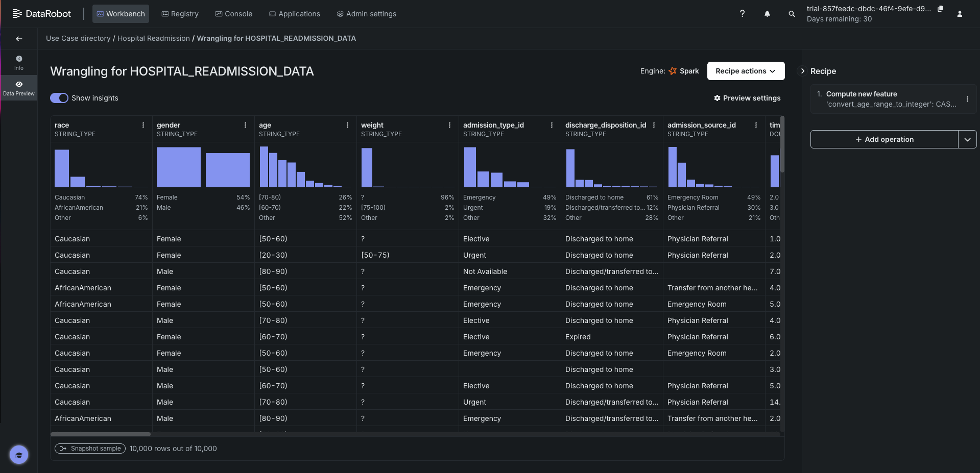Image resolution: width=980 pixels, height=473 pixels.
Task: Click the Snapshot sample badge
Action: [90, 449]
